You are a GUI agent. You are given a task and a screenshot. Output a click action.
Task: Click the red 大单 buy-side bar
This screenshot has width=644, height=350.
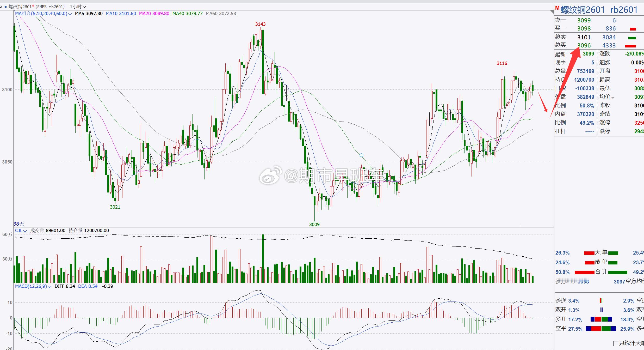click(x=589, y=253)
